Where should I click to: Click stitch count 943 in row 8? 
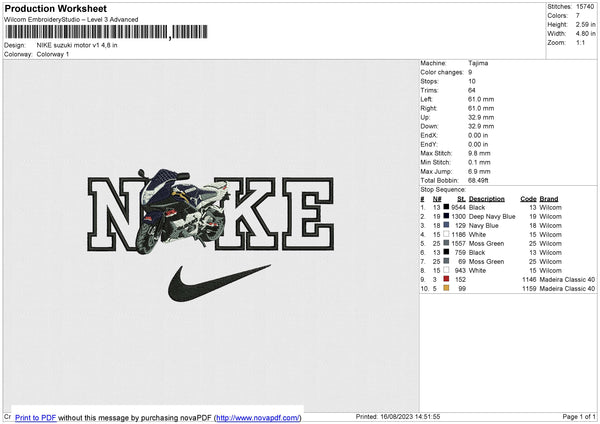[x=460, y=271]
